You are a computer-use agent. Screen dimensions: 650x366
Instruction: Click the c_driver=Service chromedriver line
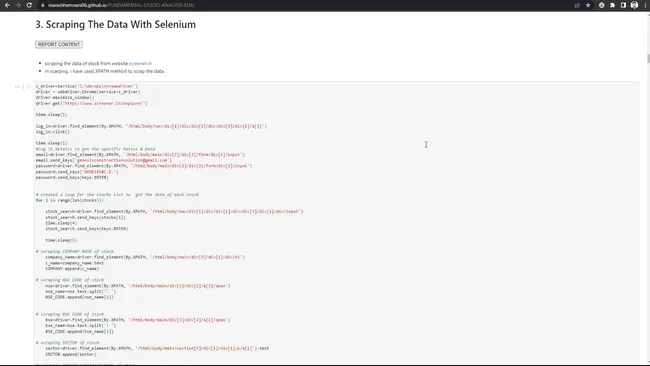tap(87, 86)
